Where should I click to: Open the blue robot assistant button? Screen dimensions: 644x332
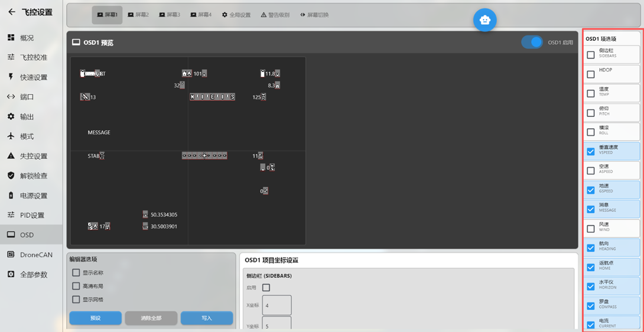click(x=484, y=20)
